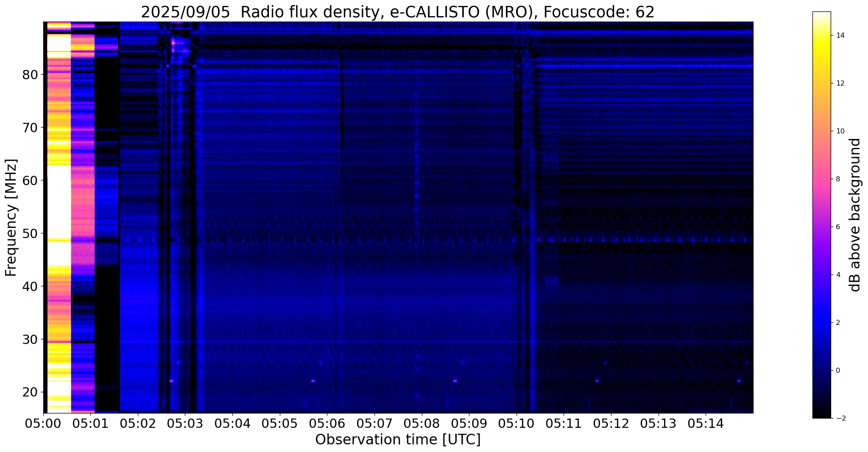Screen dimensions: 868x452
Task: Click the 05:12 time tick label
Action: click(x=611, y=424)
